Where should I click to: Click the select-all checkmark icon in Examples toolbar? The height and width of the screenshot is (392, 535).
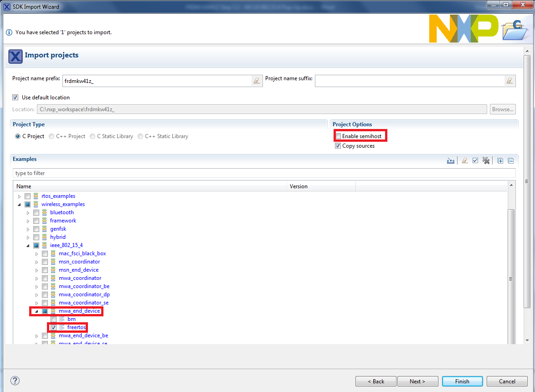(475, 160)
